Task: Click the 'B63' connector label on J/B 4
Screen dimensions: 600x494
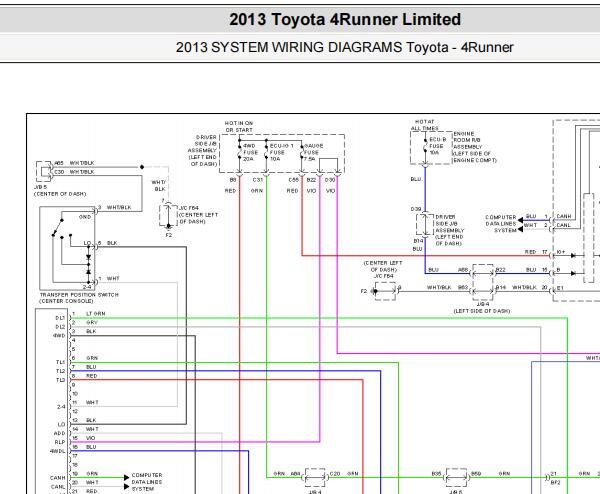Action: point(463,287)
